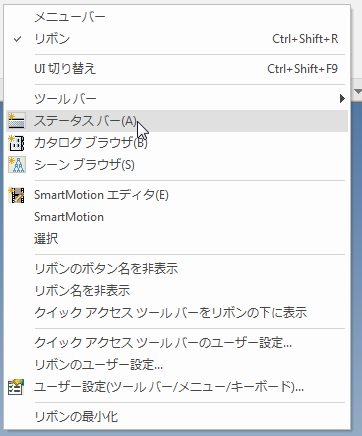Image resolution: width=362 pixels, height=436 pixels.
Task: Choose the 選択 menu item
Action: tap(177, 239)
